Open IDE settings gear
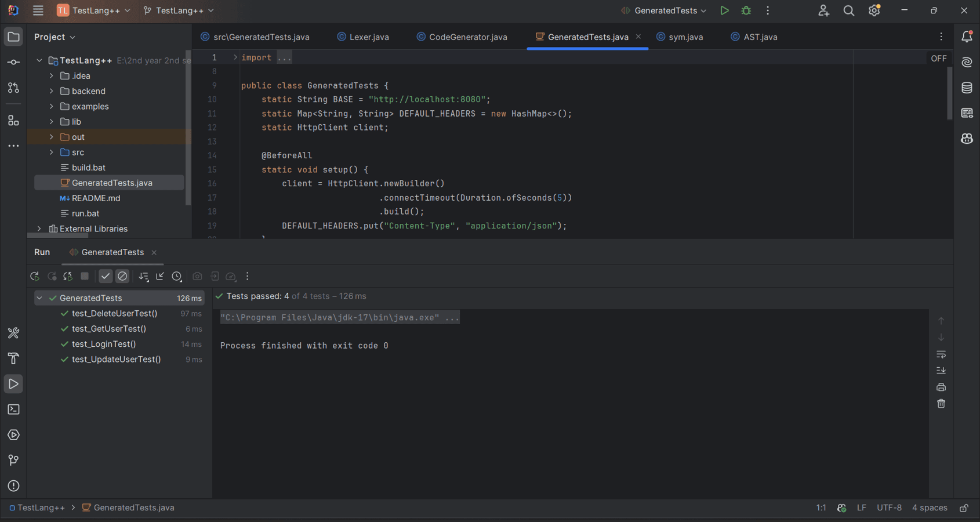The image size is (980, 522). point(874,10)
